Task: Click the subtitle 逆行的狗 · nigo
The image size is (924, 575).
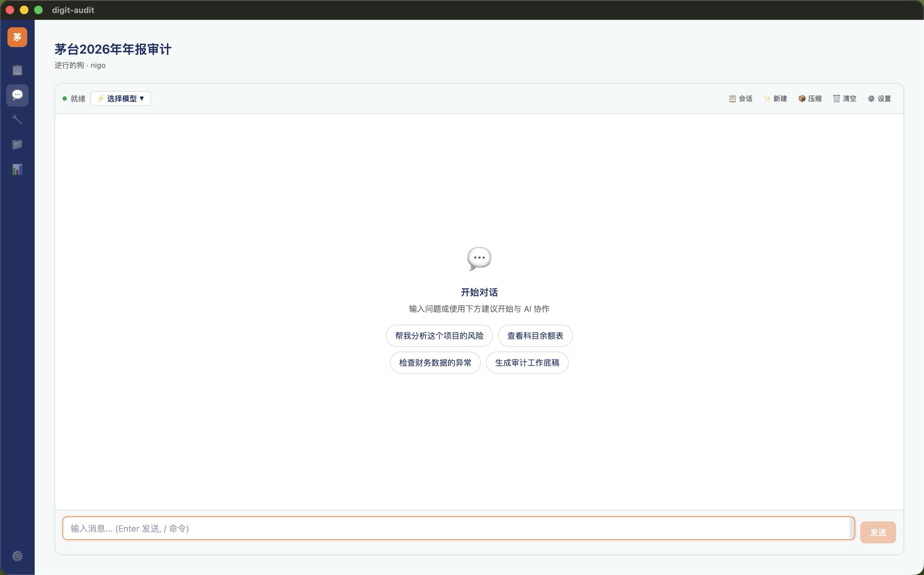Action: point(80,65)
